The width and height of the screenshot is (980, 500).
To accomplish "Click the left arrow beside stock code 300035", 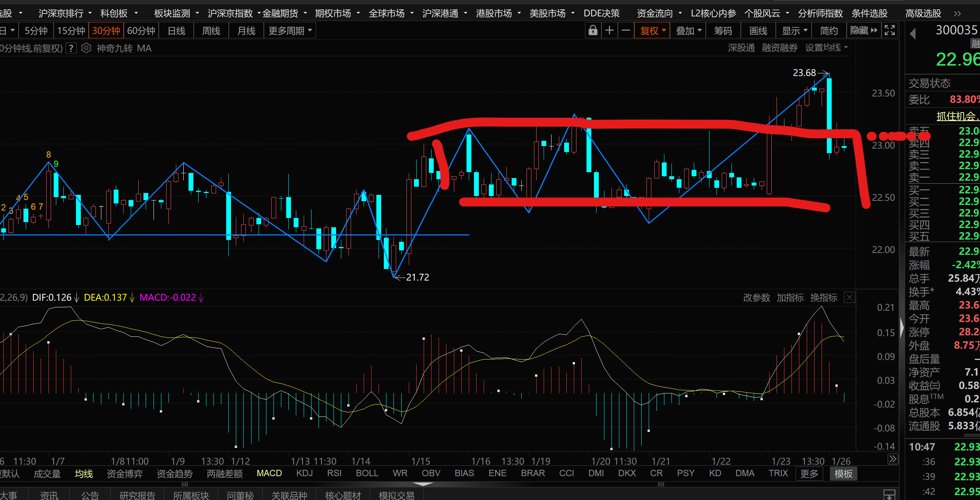I will pos(913,34).
